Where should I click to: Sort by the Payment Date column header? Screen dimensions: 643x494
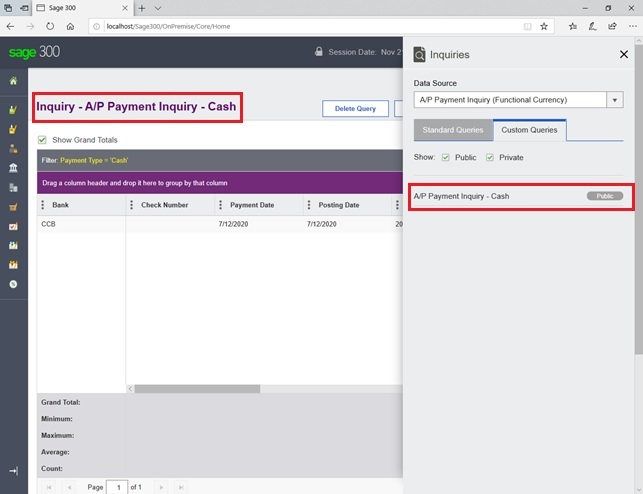(x=252, y=205)
